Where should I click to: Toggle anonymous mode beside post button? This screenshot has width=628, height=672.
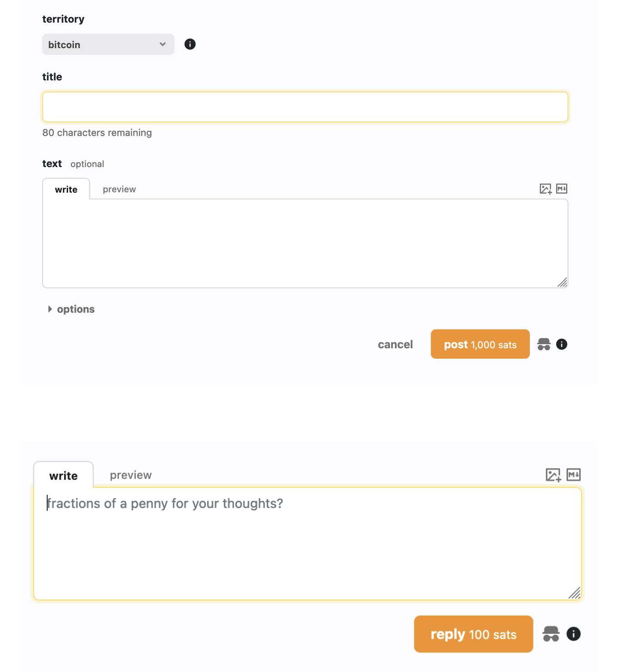pos(543,344)
